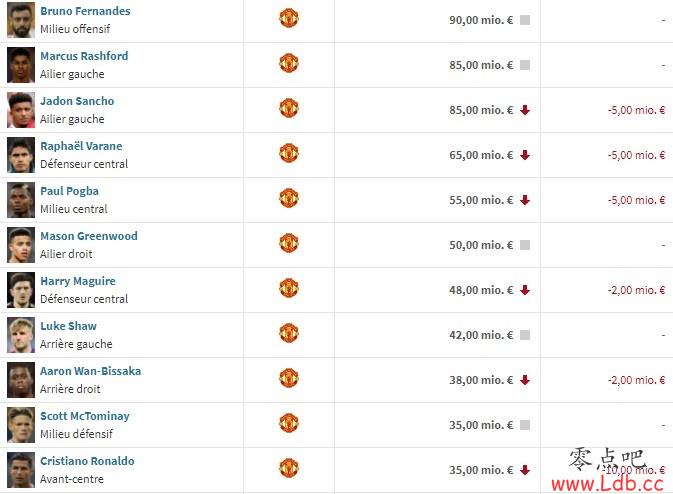Open Bruno Fernandes player profile link
The width and height of the screenshot is (673, 494).
[85, 11]
